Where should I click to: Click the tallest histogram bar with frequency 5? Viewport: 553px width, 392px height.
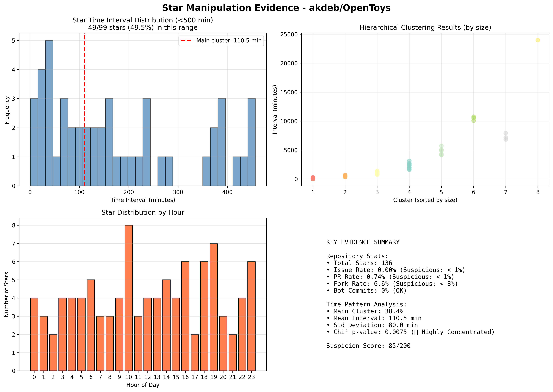pos(49,113)
